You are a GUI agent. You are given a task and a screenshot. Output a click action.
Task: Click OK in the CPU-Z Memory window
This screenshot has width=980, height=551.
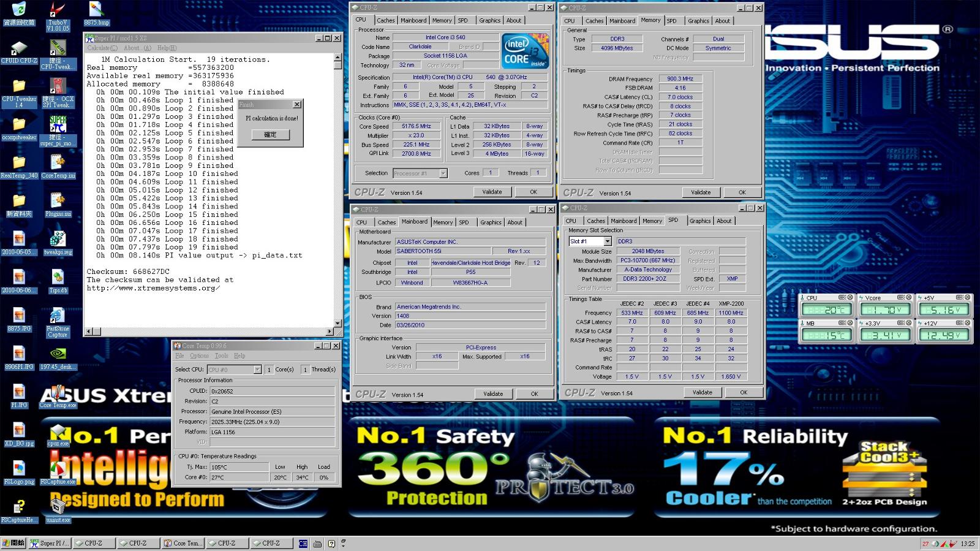[742, 192]
